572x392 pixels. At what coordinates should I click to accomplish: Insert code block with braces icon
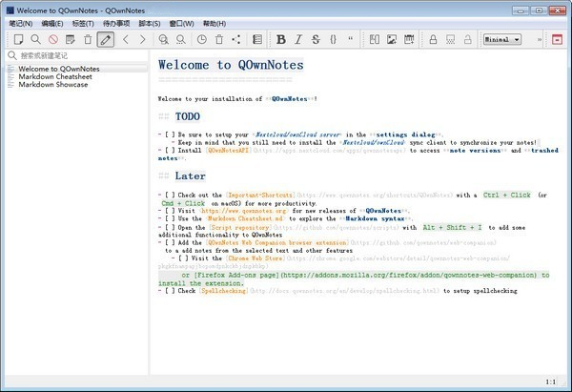pyautogui.click(x=333, y=39)
